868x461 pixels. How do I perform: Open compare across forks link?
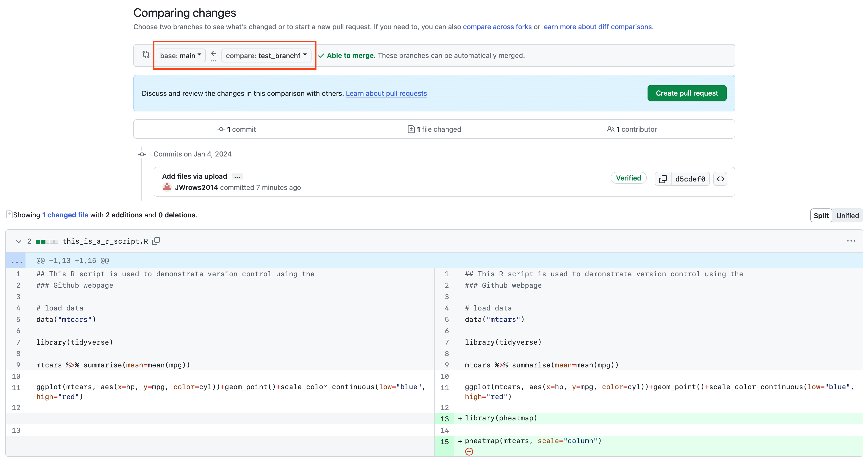click(x=497, y=27)
